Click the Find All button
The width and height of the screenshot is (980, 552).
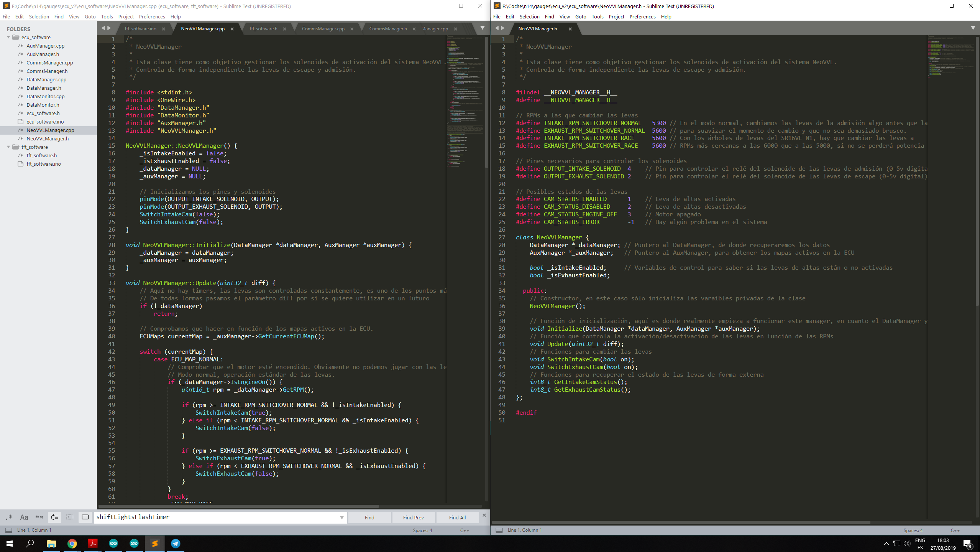457,517
